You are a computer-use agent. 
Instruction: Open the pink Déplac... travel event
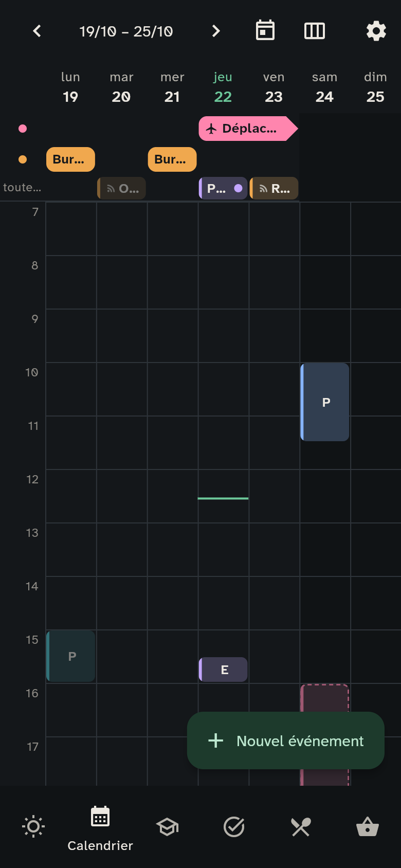pos(248,129)
